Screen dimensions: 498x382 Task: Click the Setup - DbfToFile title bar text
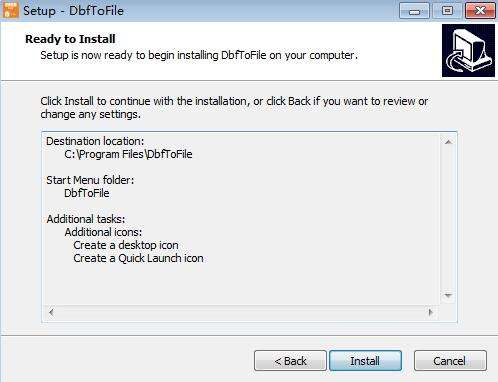(x=73, y=11)
